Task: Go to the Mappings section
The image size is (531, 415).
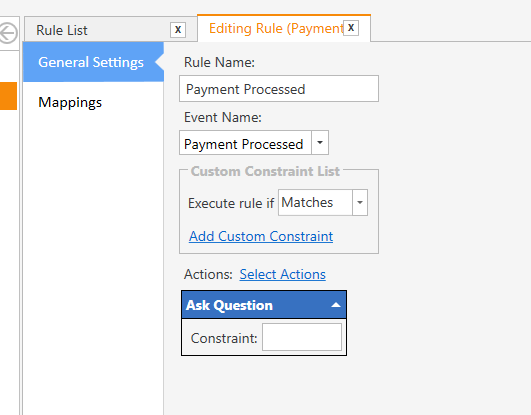Action: [70, 102]
